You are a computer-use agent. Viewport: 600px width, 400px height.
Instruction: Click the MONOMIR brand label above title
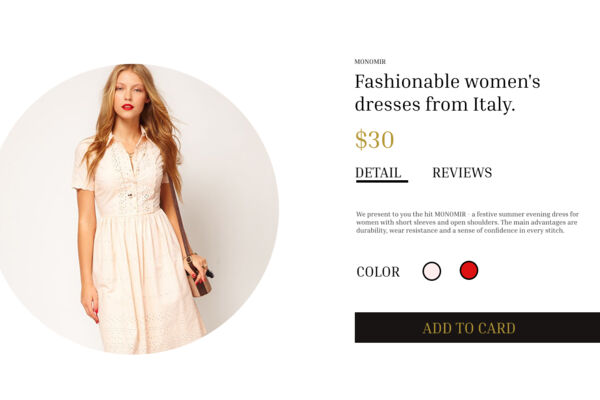[x=370, y=62]
